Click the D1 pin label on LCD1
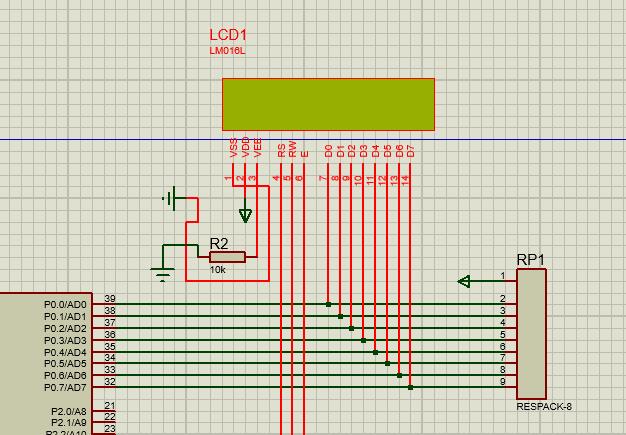This screenshot has height=435, width=626. pos(340,151)
